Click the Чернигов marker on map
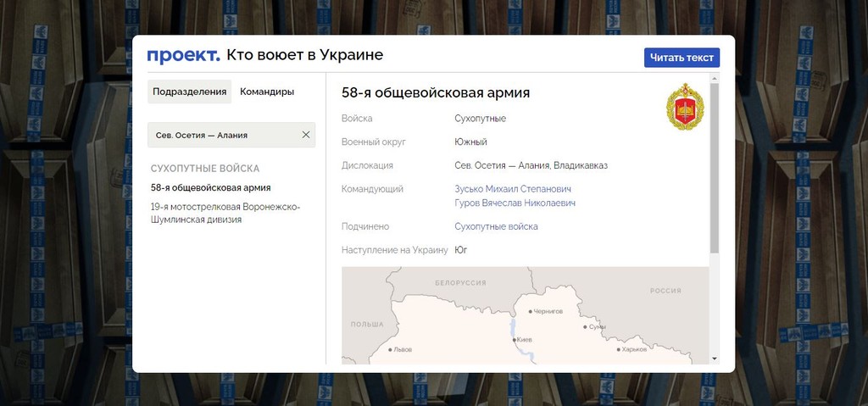The image size is (868, 406). point(531,311)
